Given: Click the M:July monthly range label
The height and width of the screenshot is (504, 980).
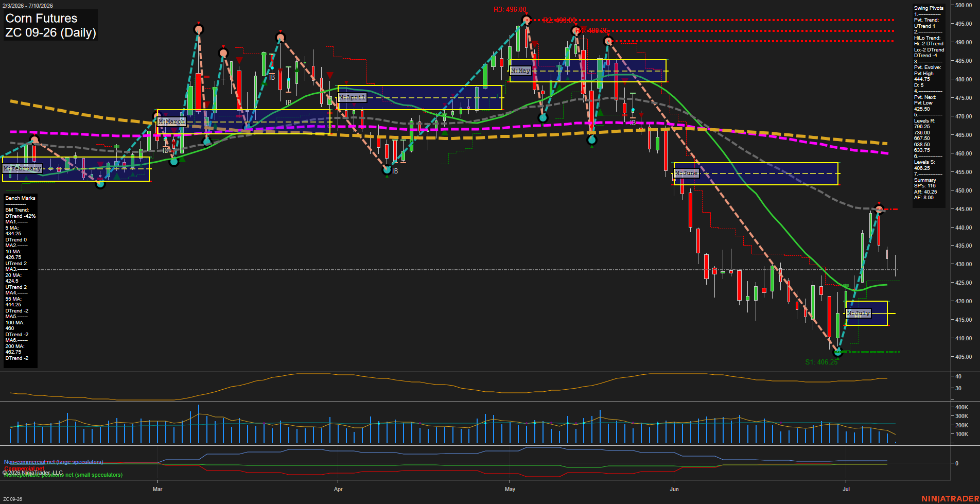Looking at the screenshot, I should pyautogui.click(x=859, y=313).
